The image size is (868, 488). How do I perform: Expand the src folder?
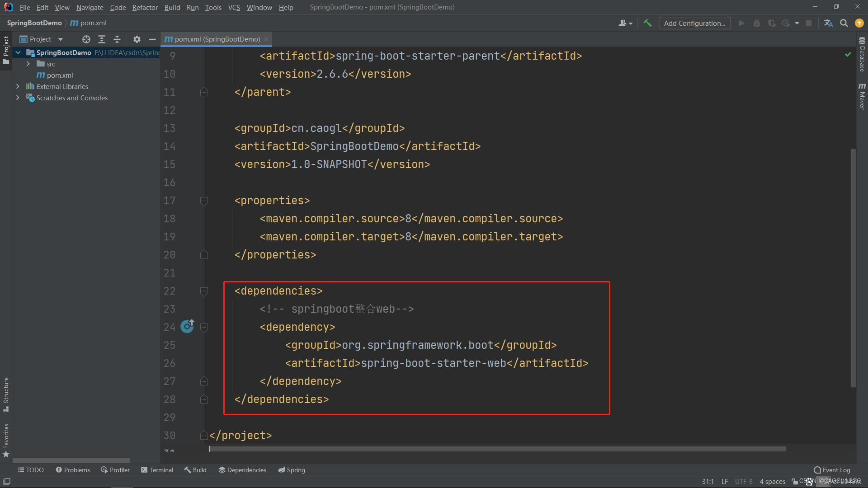pyautogui.click(x=28, y=64)
